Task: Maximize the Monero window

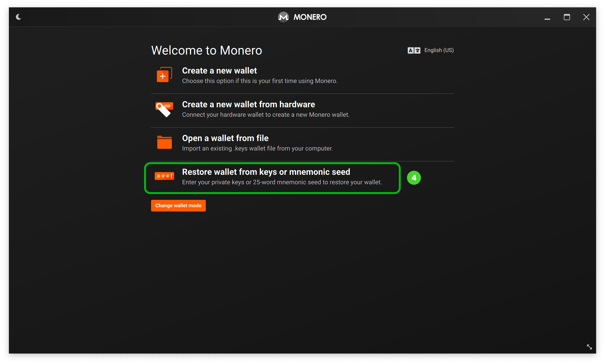Action: pyautogui.click(x=567, y=17)
